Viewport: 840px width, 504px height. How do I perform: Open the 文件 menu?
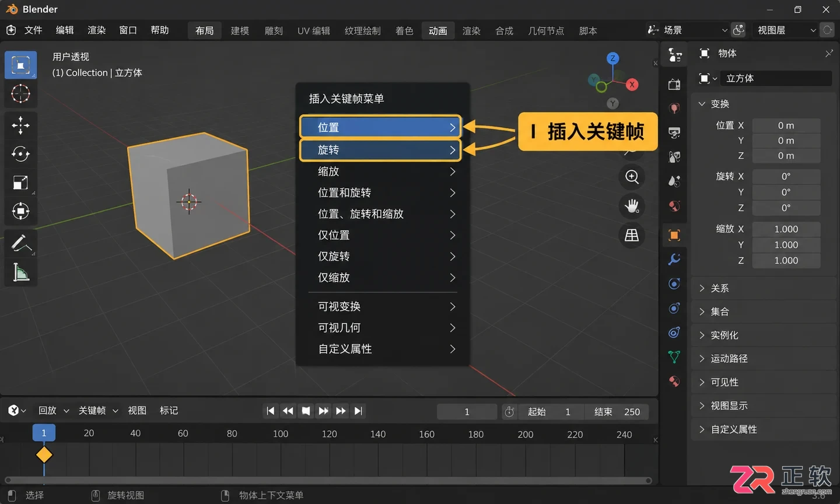(33, 30)
